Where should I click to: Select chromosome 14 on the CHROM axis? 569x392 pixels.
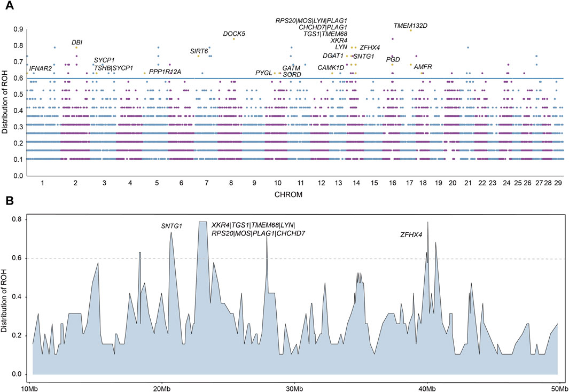click(356, 184)
